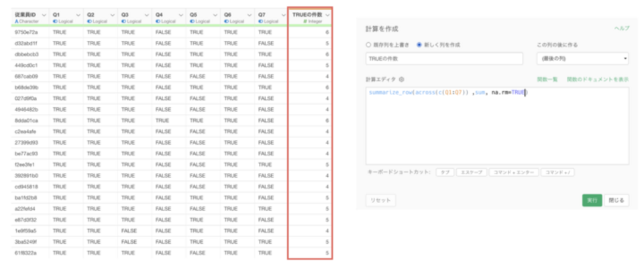The image size is (644, 268).
Task: Click the Logical type icon under Q4
Action: [x=158, y=21]
